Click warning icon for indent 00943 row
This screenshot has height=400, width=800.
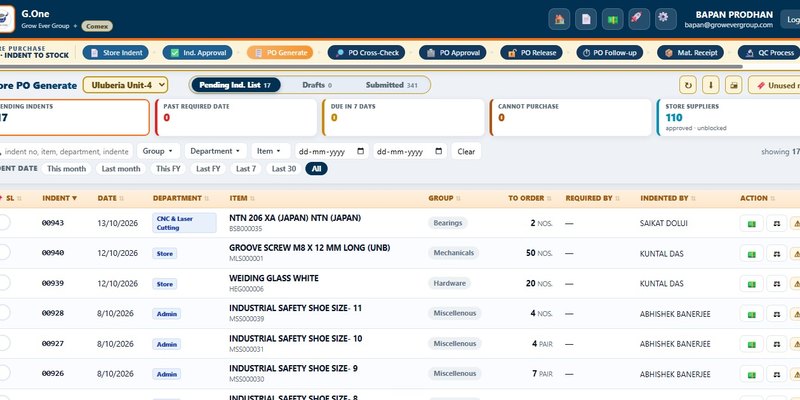point(795,223)
